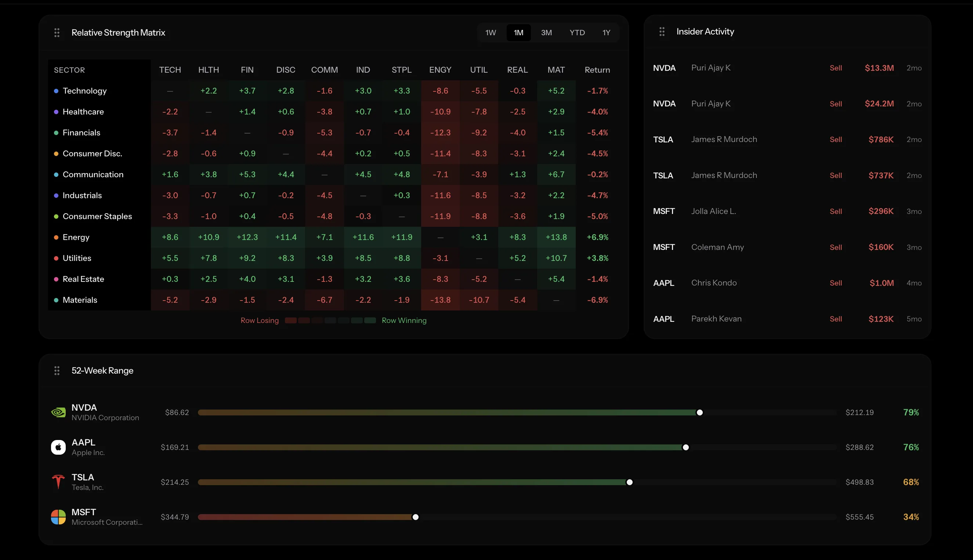
Task: Click the Apple logo next to AAPL
Action: [58, 447]
